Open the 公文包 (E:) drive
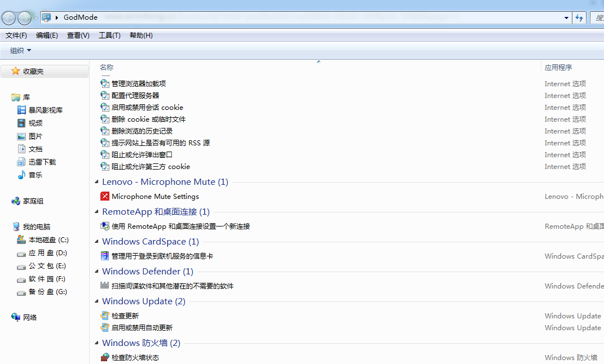This screenshot has height=364, width=604. pos(41,266)
